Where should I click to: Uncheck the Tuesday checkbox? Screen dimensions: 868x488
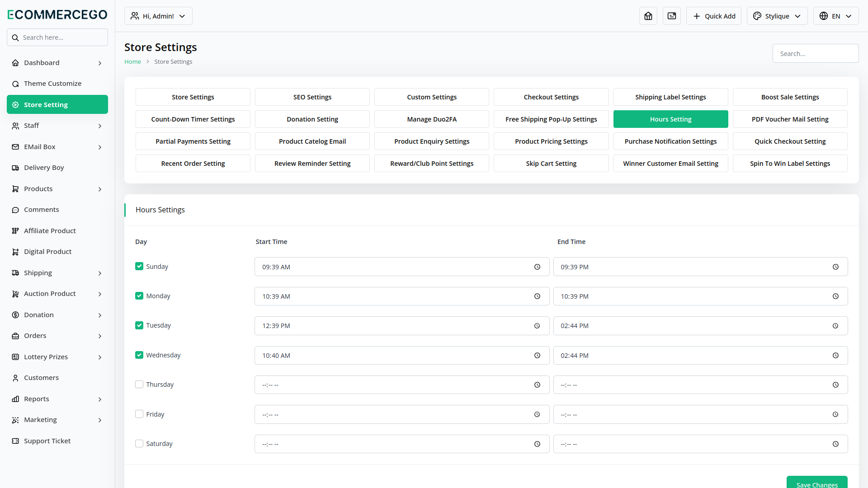[139, 325]
